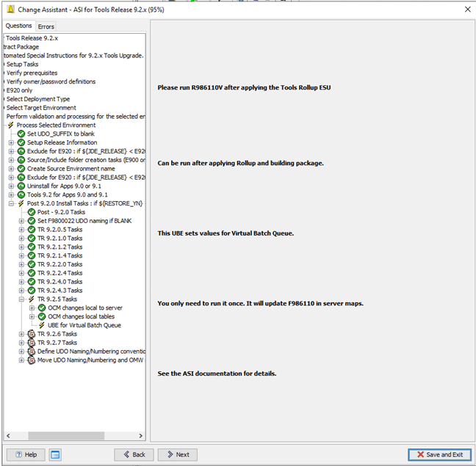Viewport: 476px width, 466px height.
Task: Click green check icon for TR 9.2.1.0 Tasks
Action: pyautogui.click(x=32, y=238)
